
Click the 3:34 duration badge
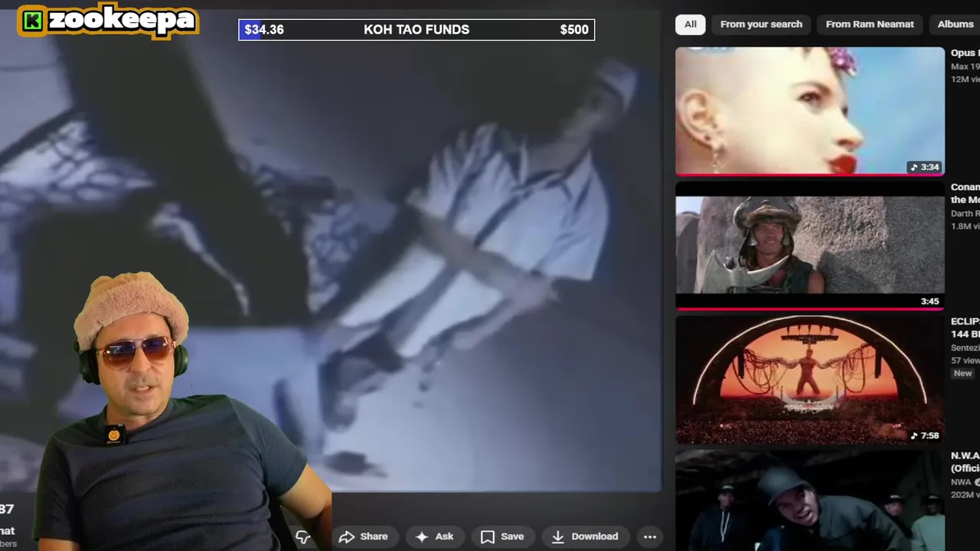pyautogui.click(x=925, y=167)
